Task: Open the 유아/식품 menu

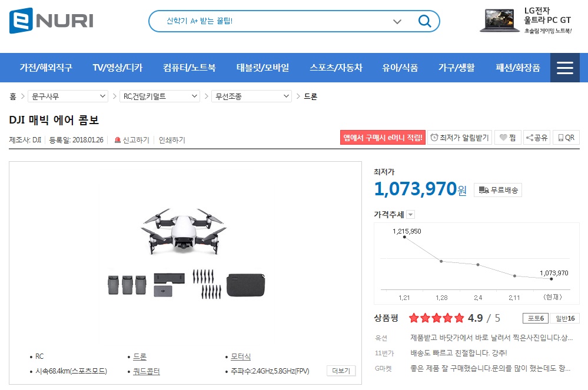Action: click(x=400, y=68)
